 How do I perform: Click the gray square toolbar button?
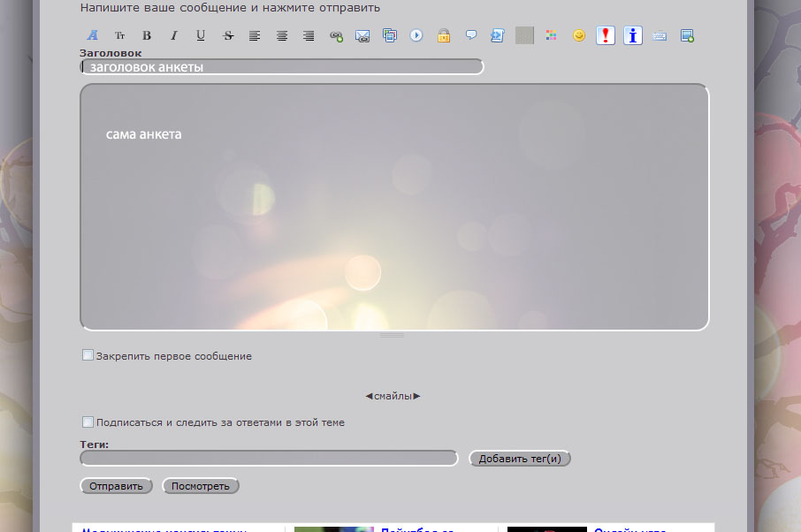point(524,35)
